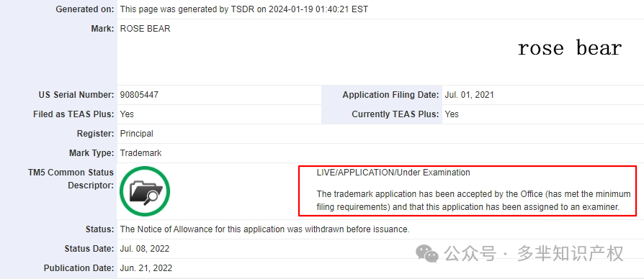Image resolution: width=644 pixels, height=279 pixels.
Task: Click the Currently TEAS Plus Yes value
Action: click(452, 114)
